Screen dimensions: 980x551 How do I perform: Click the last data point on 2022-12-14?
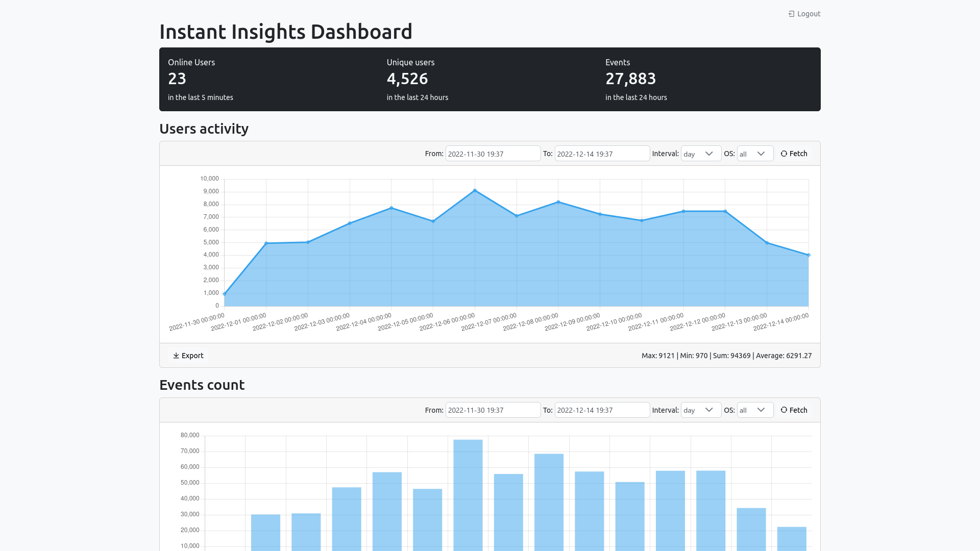click(x=808, y=255)
